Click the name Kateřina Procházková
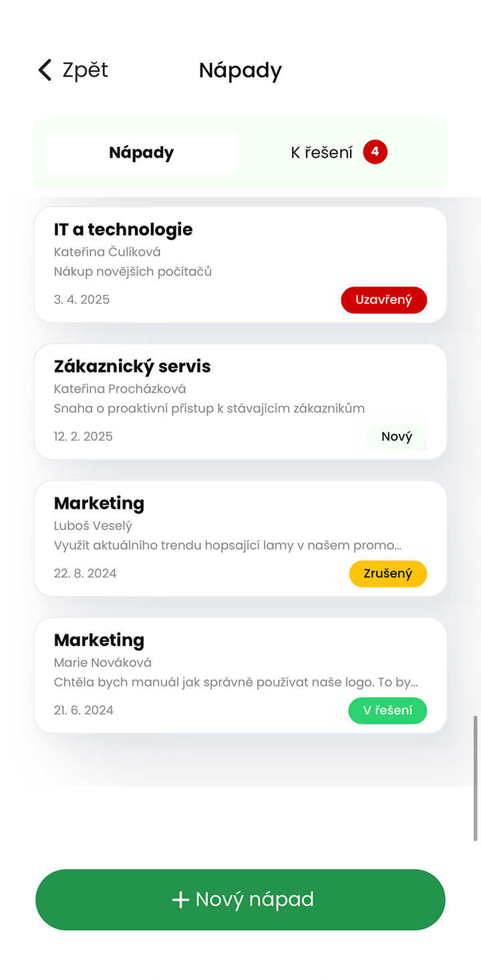481x980 pixels. pos(120,389)
